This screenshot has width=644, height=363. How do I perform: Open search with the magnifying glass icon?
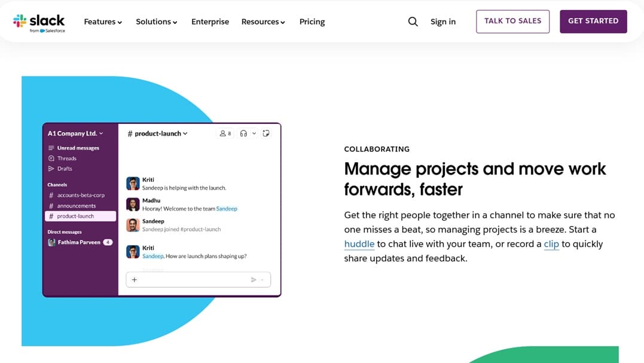413,21
